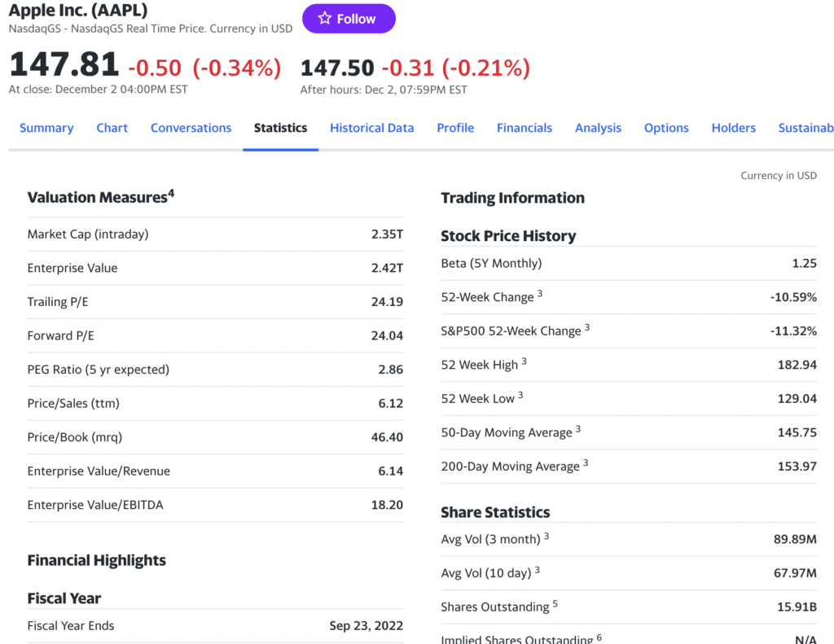Switch to the Financials tab
Viewport: 834px width, 644px height.
tap(525, 128)
